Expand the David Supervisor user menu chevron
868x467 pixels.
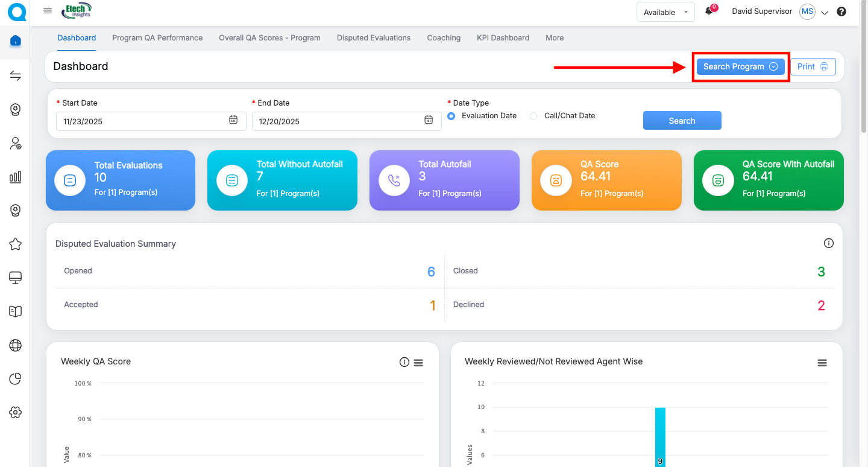825,12
